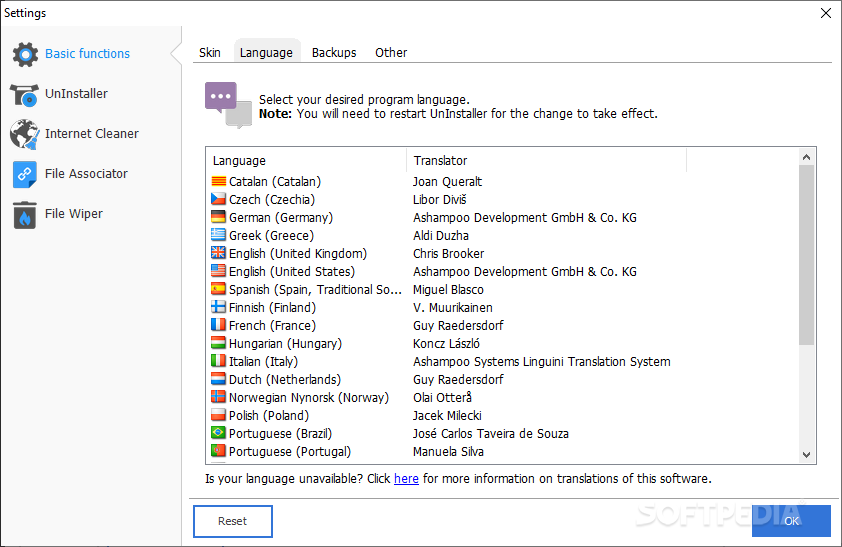Click the United Kingdom flag icon
This screenshot has height=547, width=842.
218,253
